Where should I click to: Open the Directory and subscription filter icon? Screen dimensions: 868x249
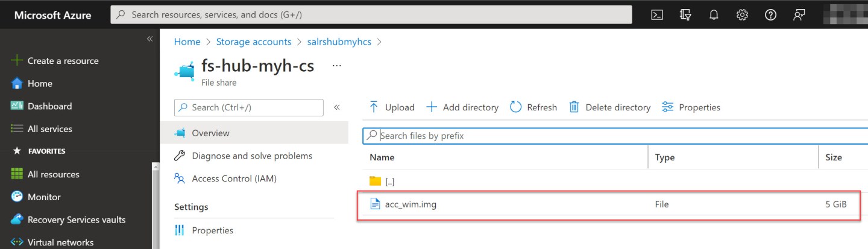tap(685, 15)
